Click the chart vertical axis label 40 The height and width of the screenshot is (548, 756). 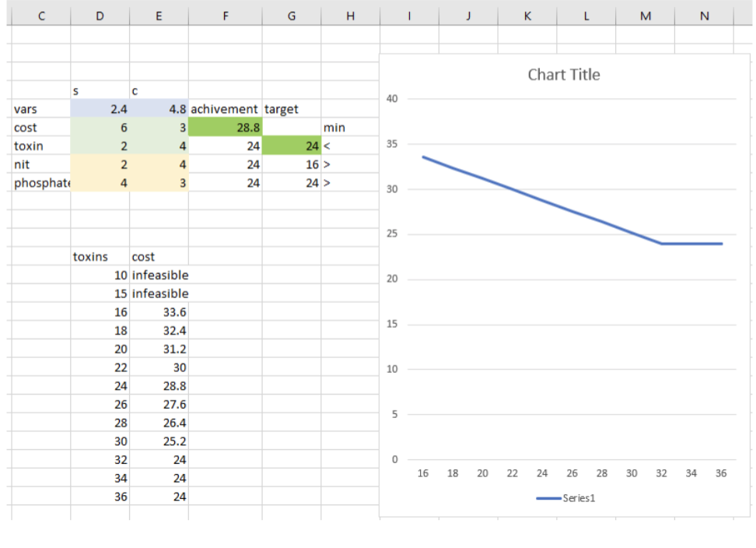[x=392, y=99]
